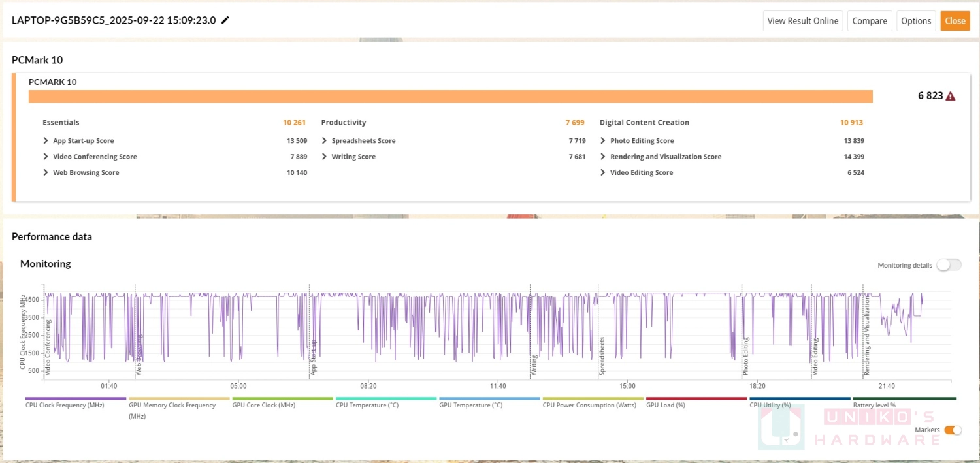Expand the Video Editing Score row
Viewport: 980px width, 463px height.
point(603,173)
